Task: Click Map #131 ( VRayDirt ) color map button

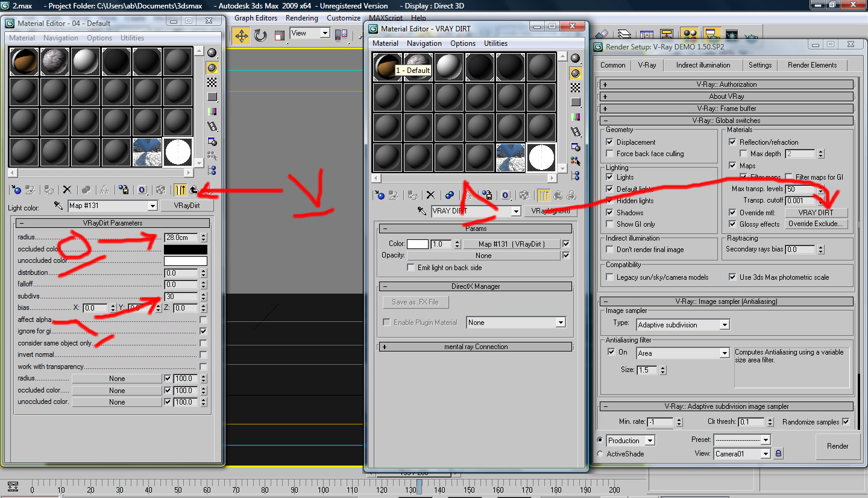Action: pyautogui.click(x=511, y=244)
